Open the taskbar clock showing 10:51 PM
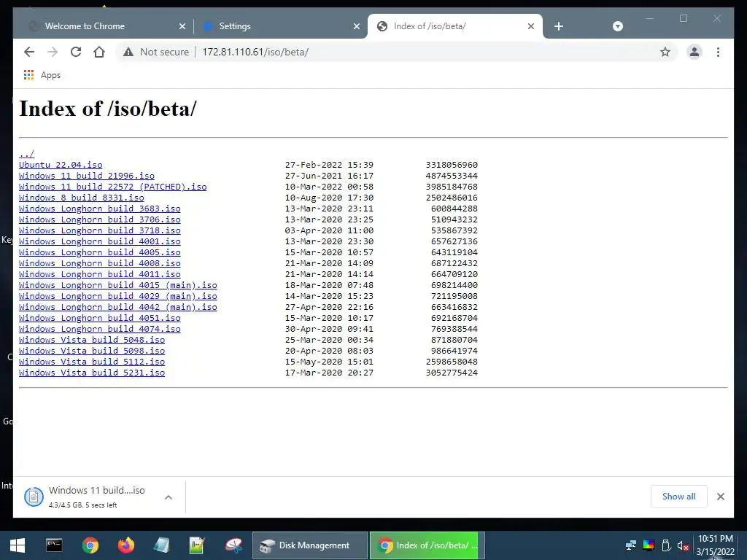This screenshot has width=747, height=560. coord(715,545)
